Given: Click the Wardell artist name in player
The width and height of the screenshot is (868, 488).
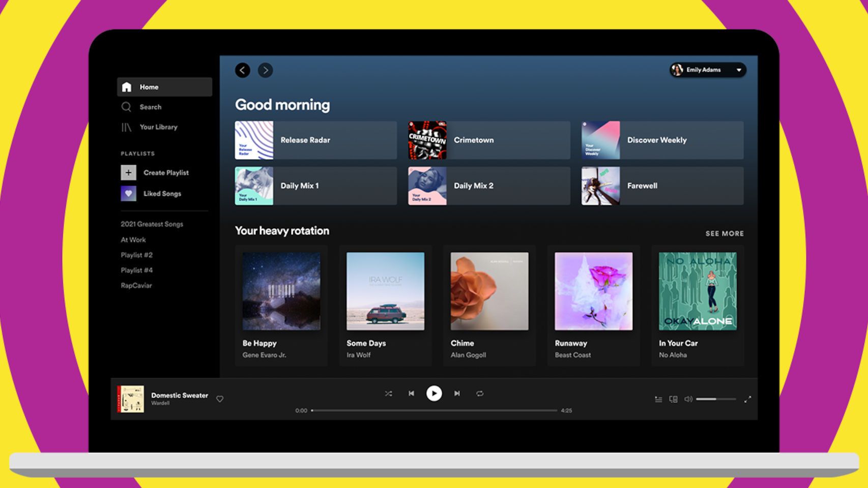Looking at the screenshot, I should pyautogui.click(x=160, y=403).
